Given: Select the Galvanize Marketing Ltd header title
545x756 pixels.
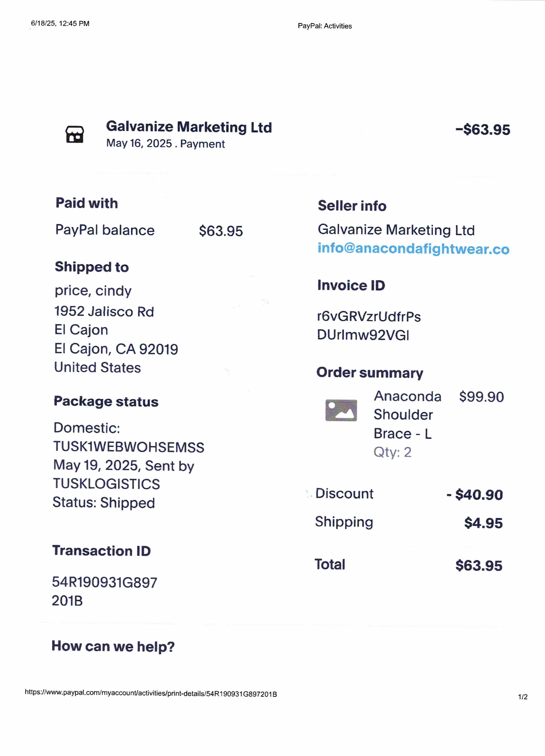Looking at the screenshot, I should (x=189, y=127).
